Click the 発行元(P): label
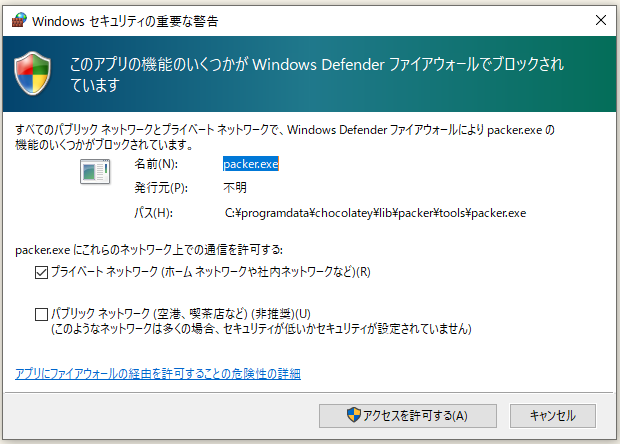Screen dimensions: 620x444 coord(161,187)
